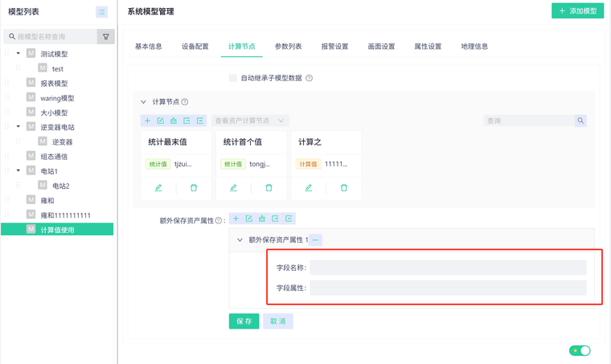Delete the 统计最末值 card with trash icon
Viewport: 611px width, 364px height.
click(194, 188)
